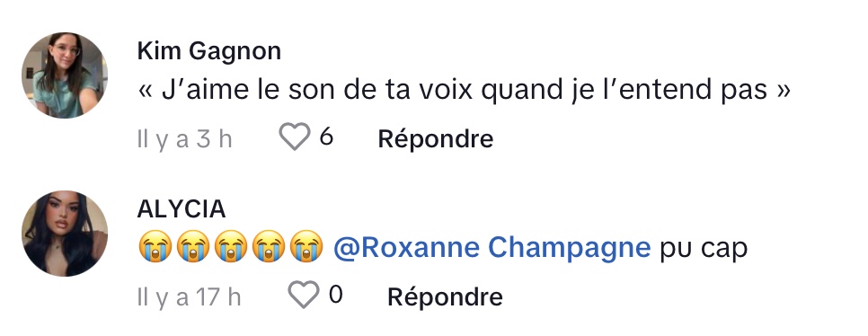
Task: Click the Kim Gagnon username
Action: coord(209,51)
